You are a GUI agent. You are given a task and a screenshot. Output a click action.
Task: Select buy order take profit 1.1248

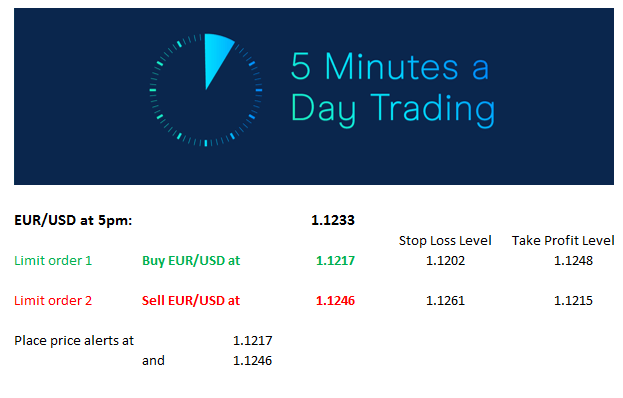pyautogui.click(x=573, y=261)
